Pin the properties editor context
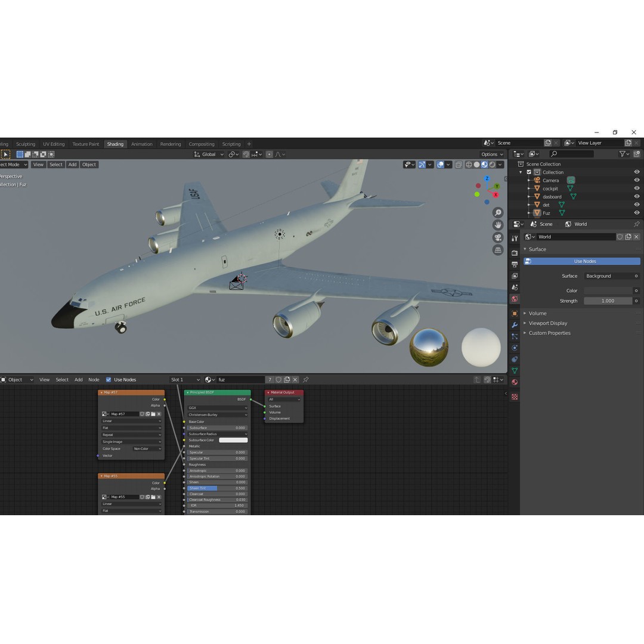The width and height of the screenshot is (644, 644). [636, 224]
